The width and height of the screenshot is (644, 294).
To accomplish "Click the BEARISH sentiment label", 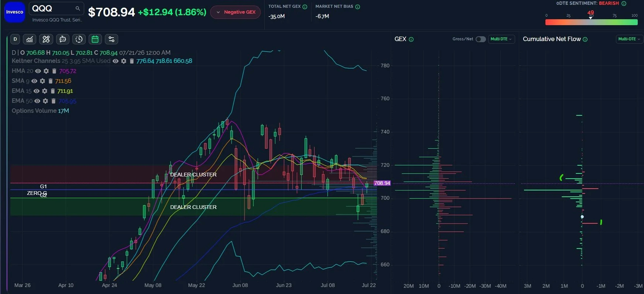I will tap(609, 3).
